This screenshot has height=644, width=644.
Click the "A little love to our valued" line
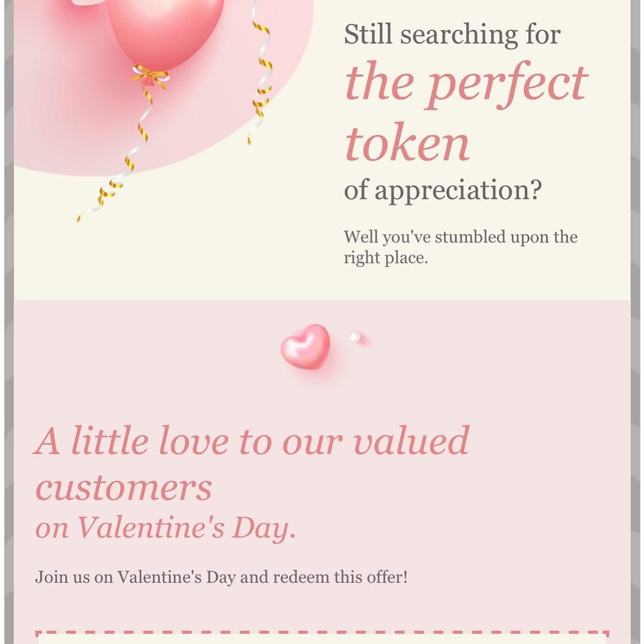(252, 441)
